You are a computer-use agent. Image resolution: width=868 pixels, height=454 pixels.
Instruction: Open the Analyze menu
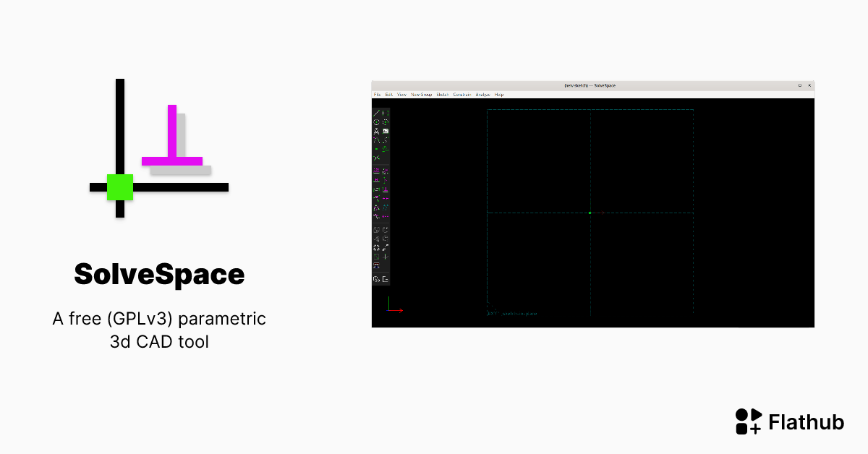tap(482, 95)
